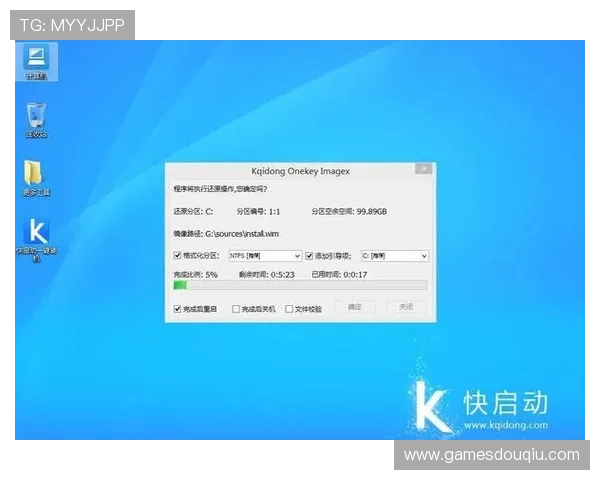Click the 还原分区: C: label
The width and height of the screenshot is (600, 480).
[x=193, y=211]
